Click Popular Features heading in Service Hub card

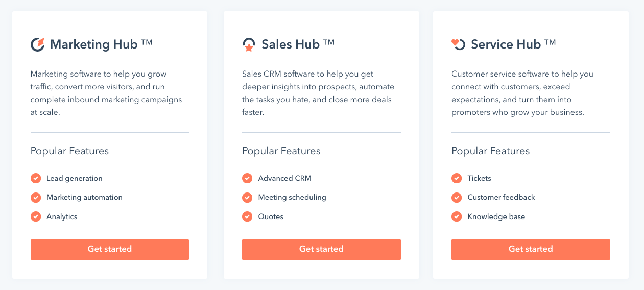click(490, 151)
